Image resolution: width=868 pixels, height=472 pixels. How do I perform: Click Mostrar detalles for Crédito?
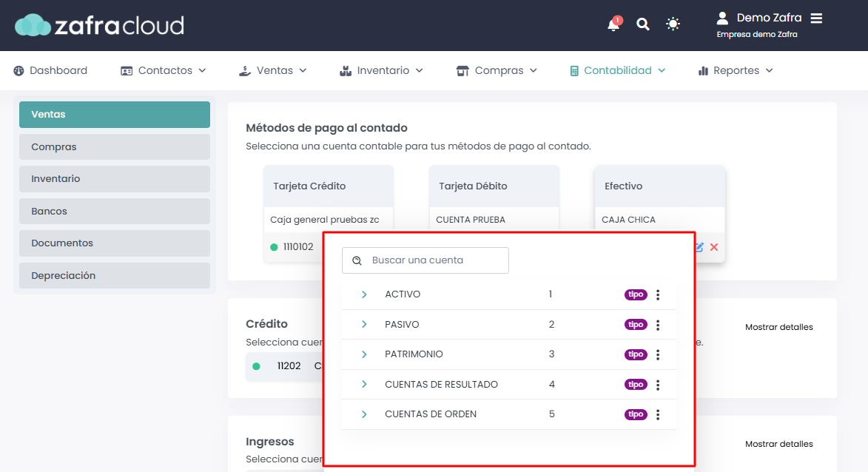778,327
